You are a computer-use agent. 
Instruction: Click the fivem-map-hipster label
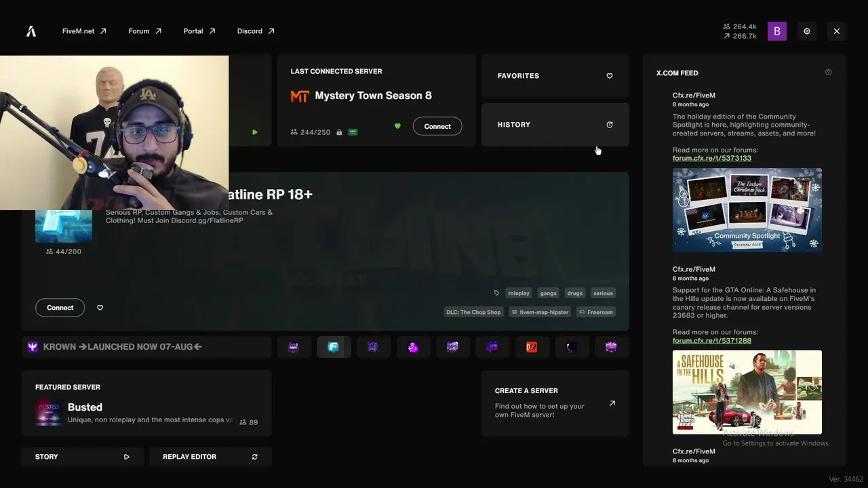coord(540,312)
